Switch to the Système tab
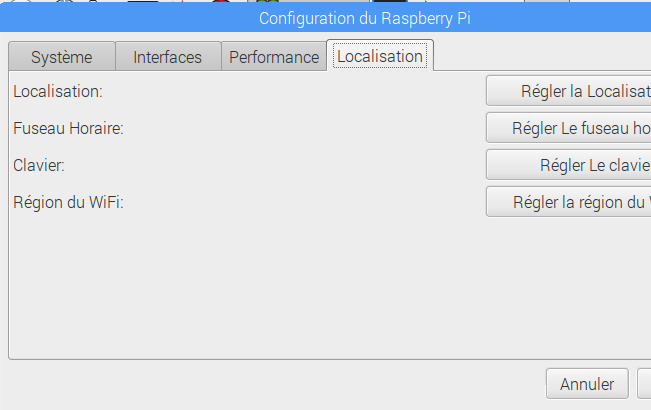Viewport: 651px width, 410px height. click(x=62, y=57)
